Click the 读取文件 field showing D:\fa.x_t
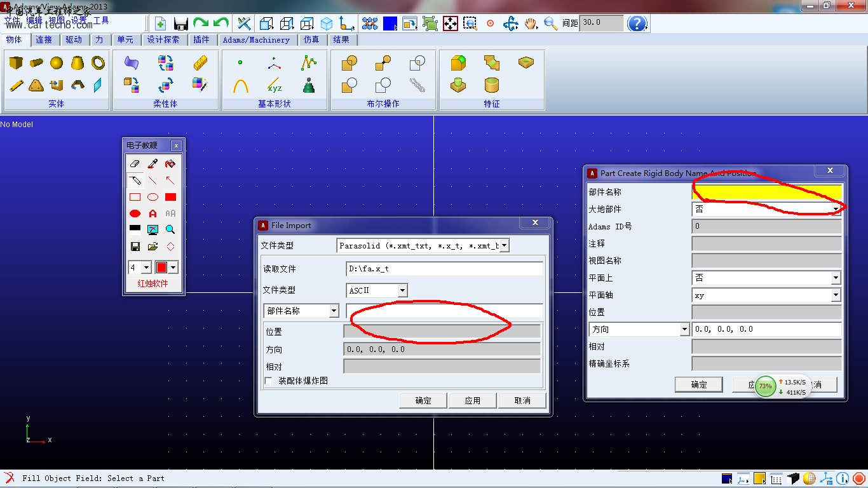This screenshot has height=488, width=868. (x=445, y=269)
